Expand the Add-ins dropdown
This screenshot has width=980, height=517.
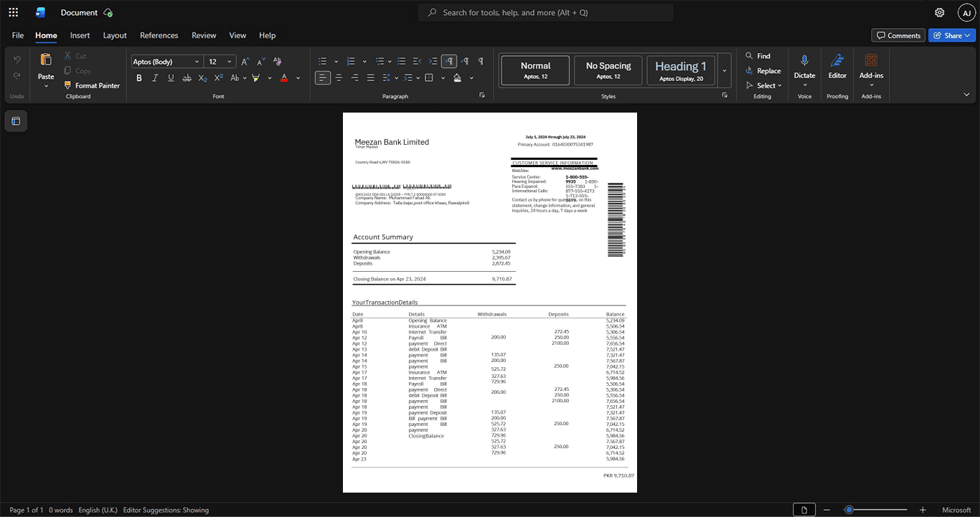[x=871, y=85]
